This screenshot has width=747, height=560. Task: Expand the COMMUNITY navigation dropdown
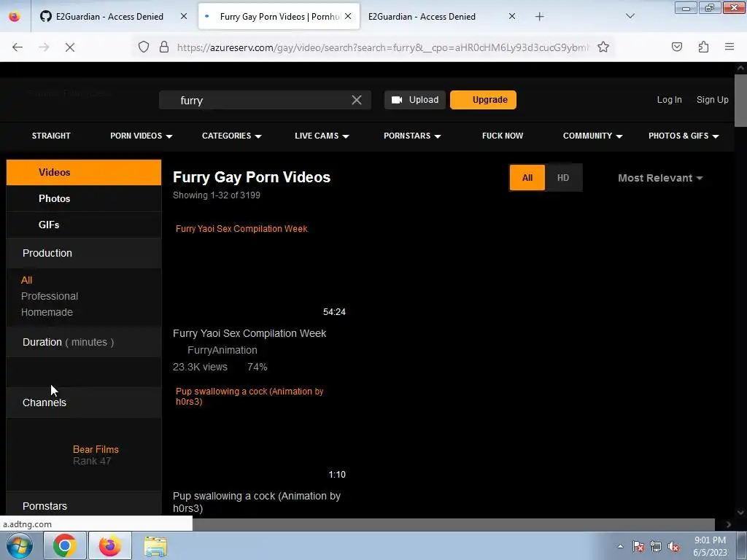(592, 136)
